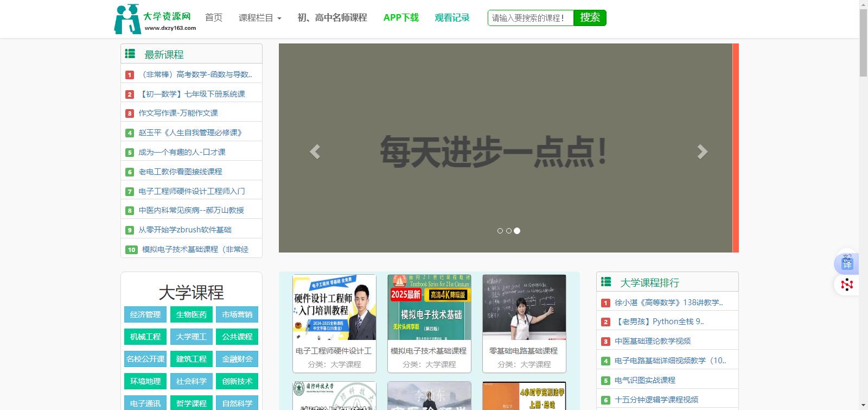
Task: Select the 创新技术 category button
Action: pos(237,381)
